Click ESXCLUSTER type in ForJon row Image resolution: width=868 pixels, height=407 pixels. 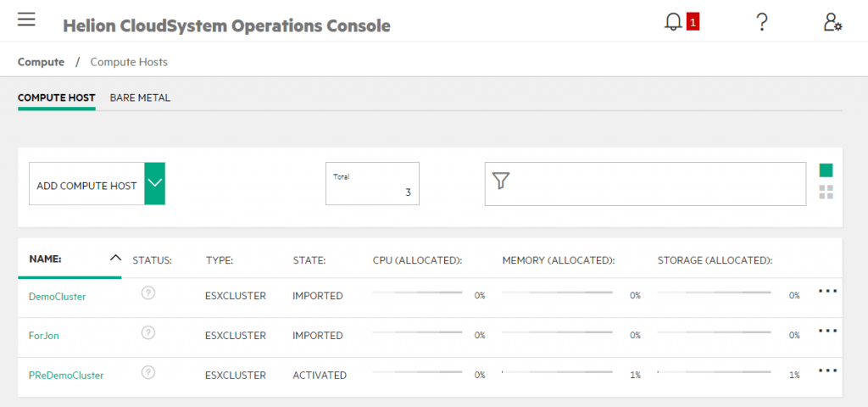pos(236,336)
